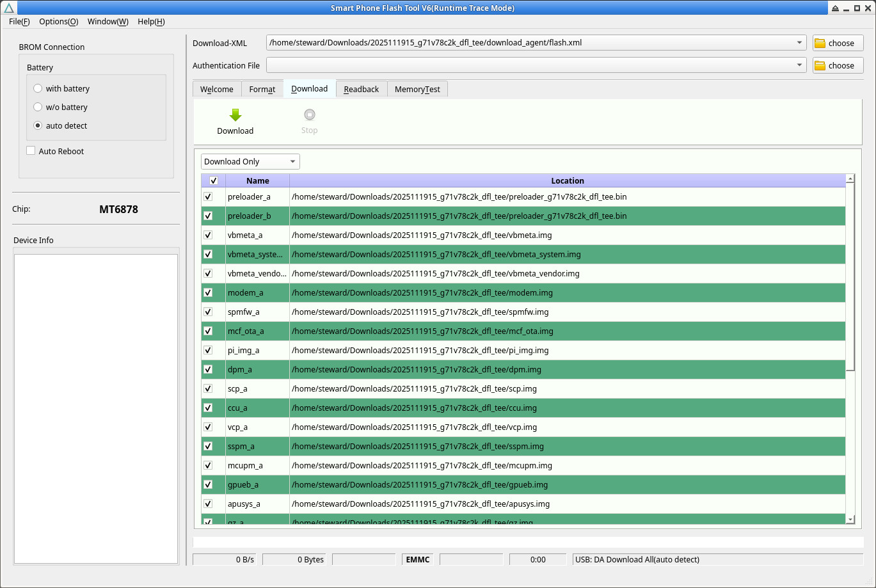
Task: Toggle the select-all checkbox in table header
Action: pos(214,181)
